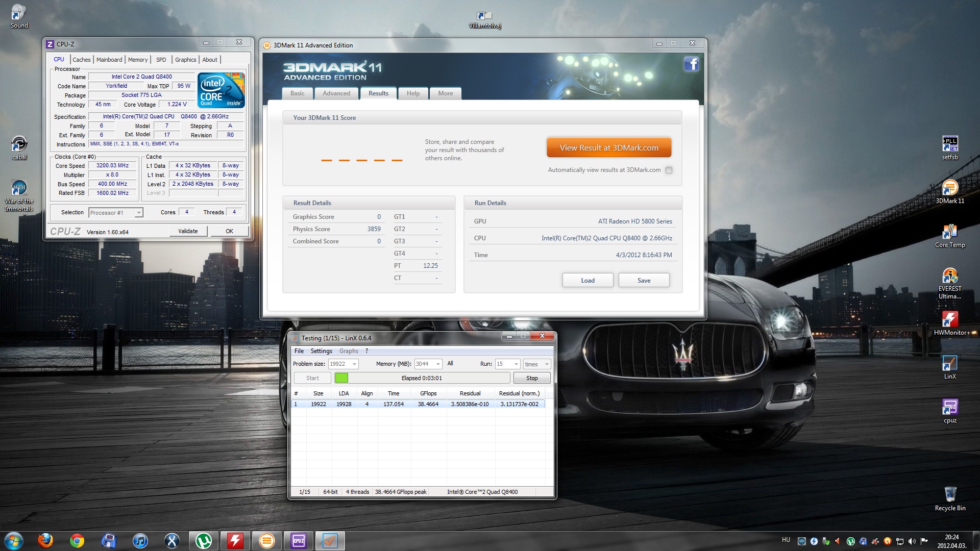Viewport: 980px width, 551px height.
Task: Launch the EVEREST Ultimate desktop icon
Action: point(949,284)
